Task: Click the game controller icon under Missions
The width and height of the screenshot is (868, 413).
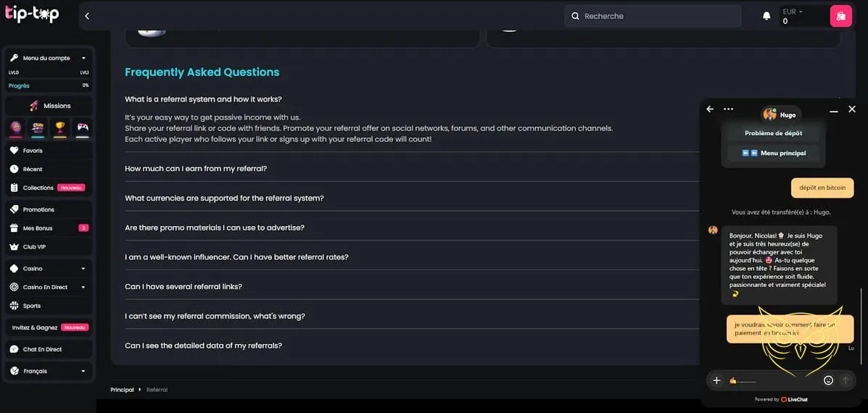Action: (83, 128)
